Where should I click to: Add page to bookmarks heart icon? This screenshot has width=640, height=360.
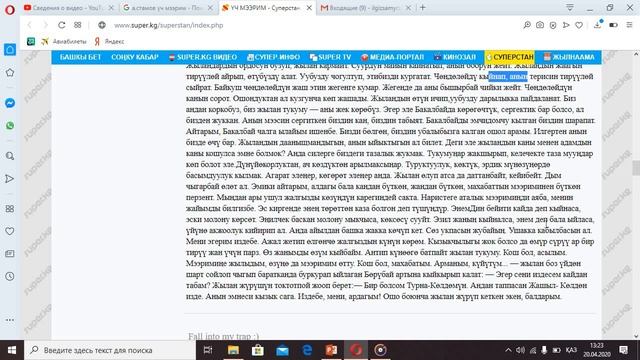click(x=579, y=25)
